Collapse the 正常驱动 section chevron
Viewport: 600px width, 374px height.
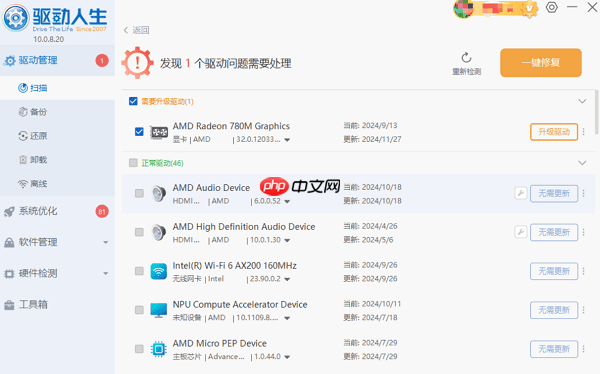pos(582,163)
